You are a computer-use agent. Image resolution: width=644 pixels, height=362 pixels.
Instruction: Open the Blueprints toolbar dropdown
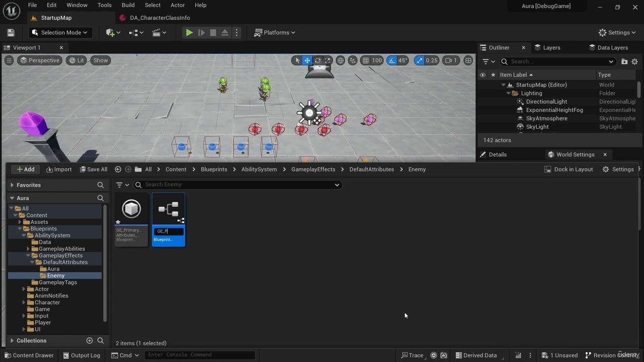(x=136, y=33)
